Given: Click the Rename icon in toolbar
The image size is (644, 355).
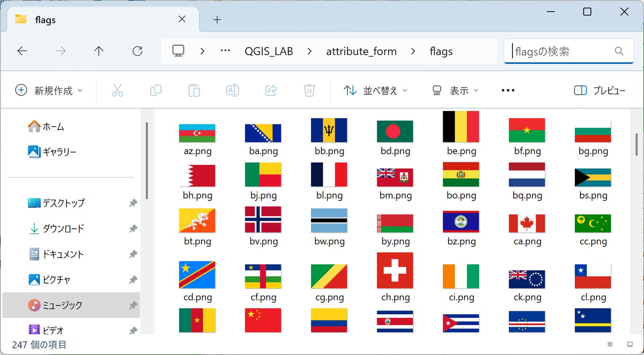Looking at the screenshot, I should click(x=233, y=90).
